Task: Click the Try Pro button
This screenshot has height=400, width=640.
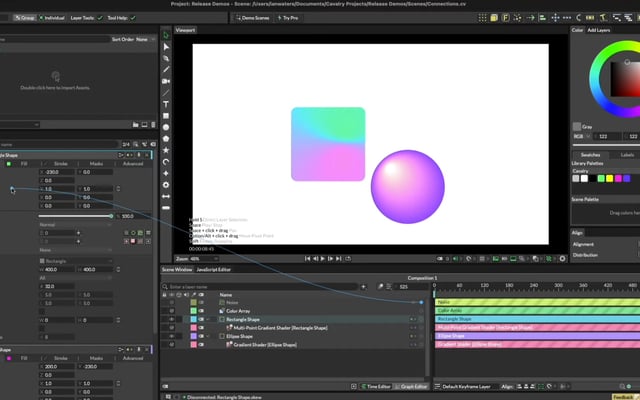Action: (286, 19)
